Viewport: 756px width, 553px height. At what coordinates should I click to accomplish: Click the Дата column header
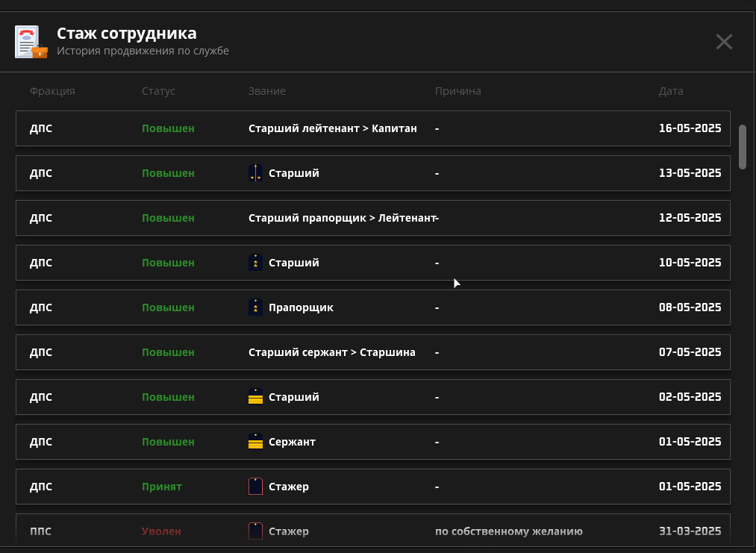(x=670, y=91)
